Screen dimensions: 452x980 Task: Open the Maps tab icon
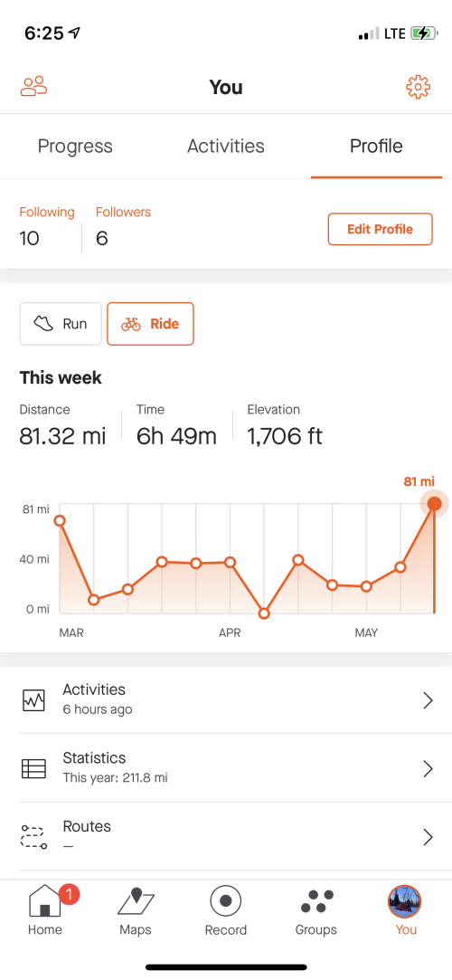pyautogui.click(x=136, y=901)
